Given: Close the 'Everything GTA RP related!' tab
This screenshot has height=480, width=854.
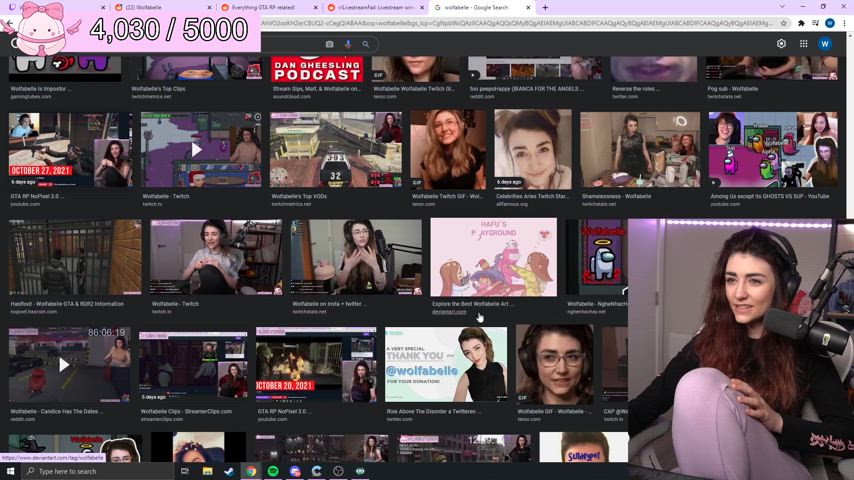Looking at the screenshot, I should (x=315, y=8).
